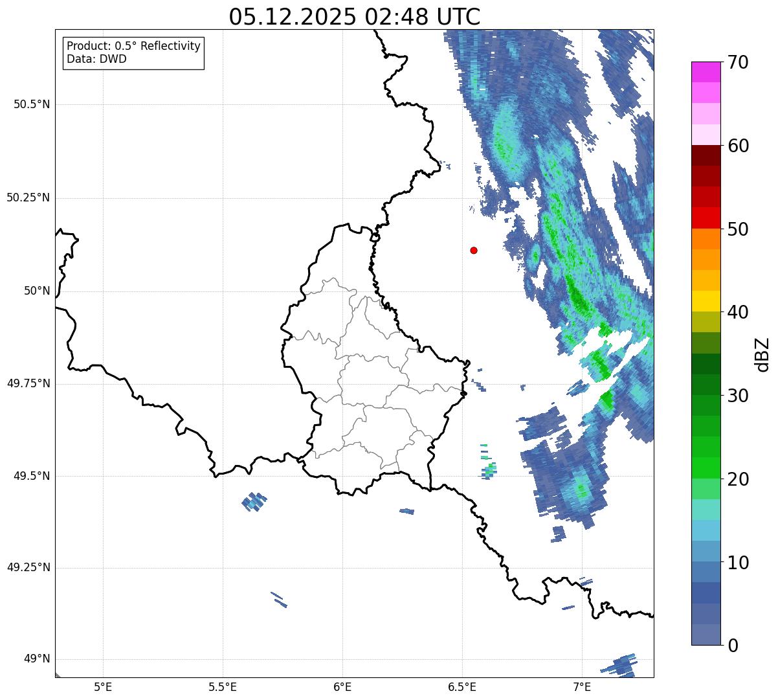Click the 60 tick label on the colorbar
The height and width of the screenshot is (700, 778).
(739, 146)
